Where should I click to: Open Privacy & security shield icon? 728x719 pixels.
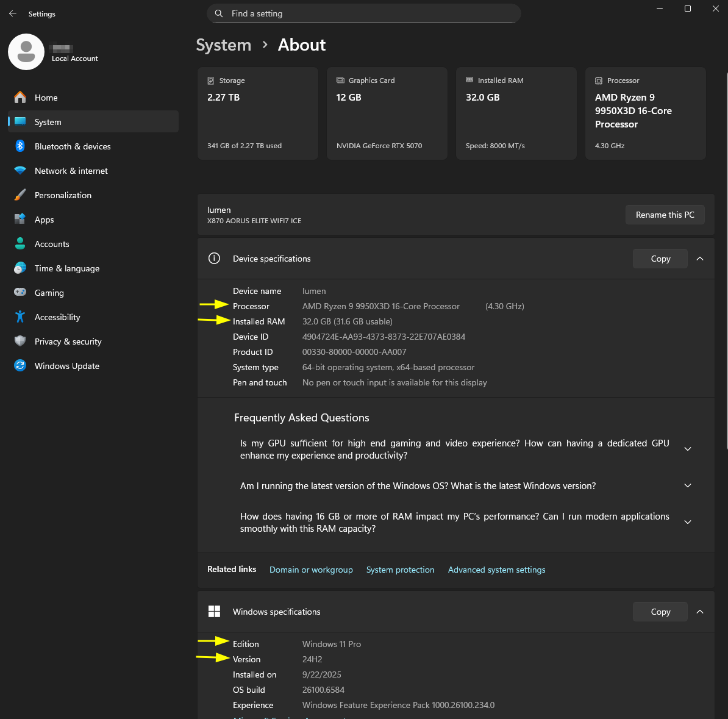tap(20, 342)
